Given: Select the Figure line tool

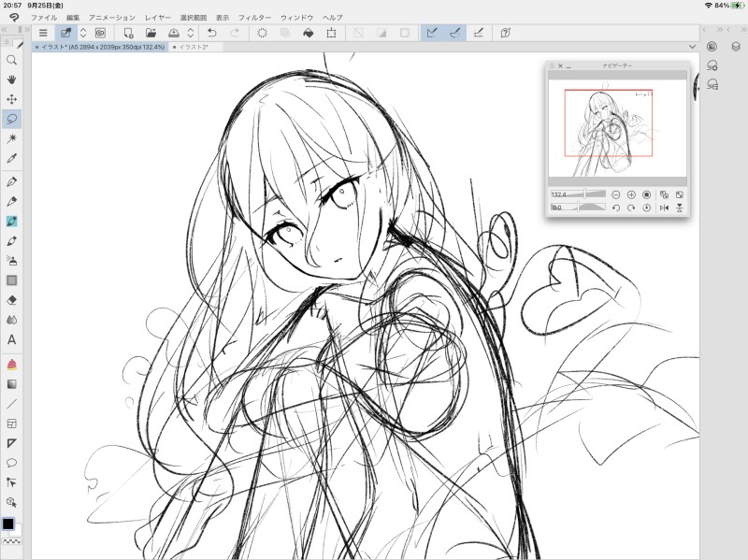Looking at the screenshot, I should 12,404.
